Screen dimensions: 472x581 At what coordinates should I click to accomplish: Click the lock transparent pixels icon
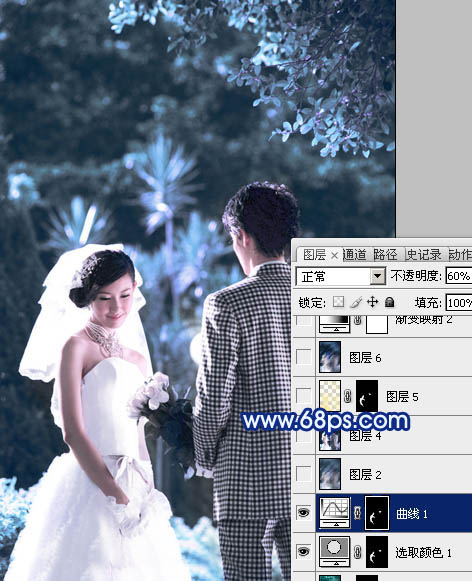tap(338, 302)
